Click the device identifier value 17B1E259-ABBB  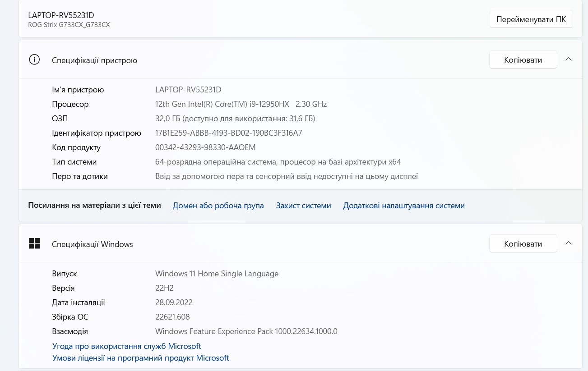tap(228, 133)
